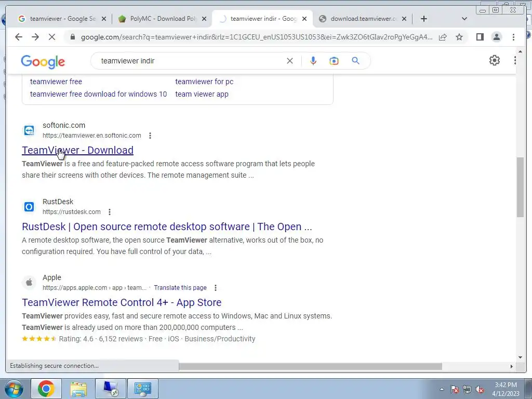The width and height of the screenshot is (532, 399).
Task: Open RustDesk open source result link
Action: tap(167, 227)
